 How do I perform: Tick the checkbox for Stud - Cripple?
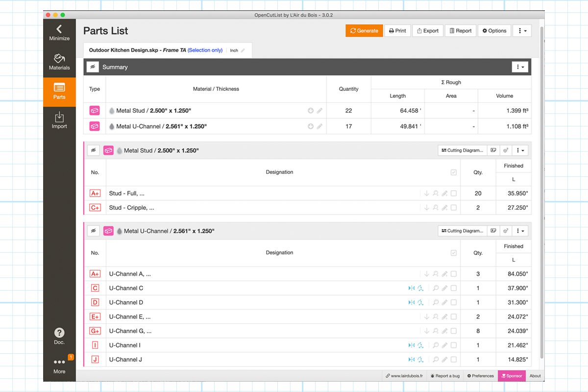[454, 208]
